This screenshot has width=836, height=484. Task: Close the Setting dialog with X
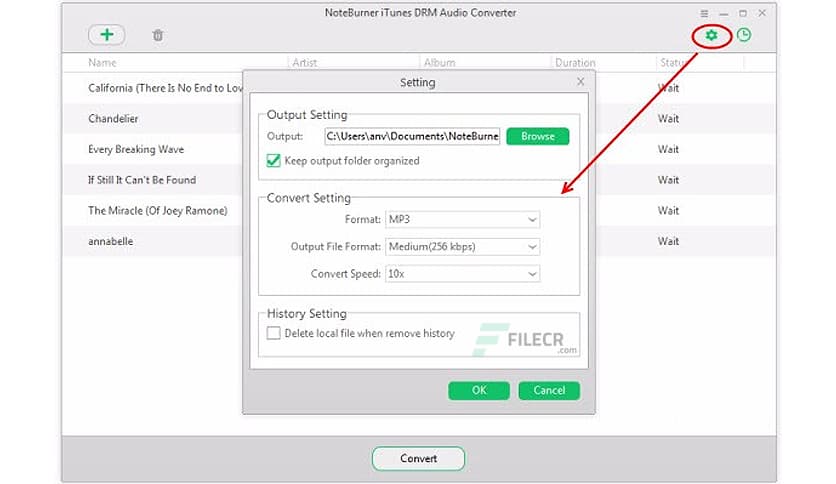coord(581,82)
